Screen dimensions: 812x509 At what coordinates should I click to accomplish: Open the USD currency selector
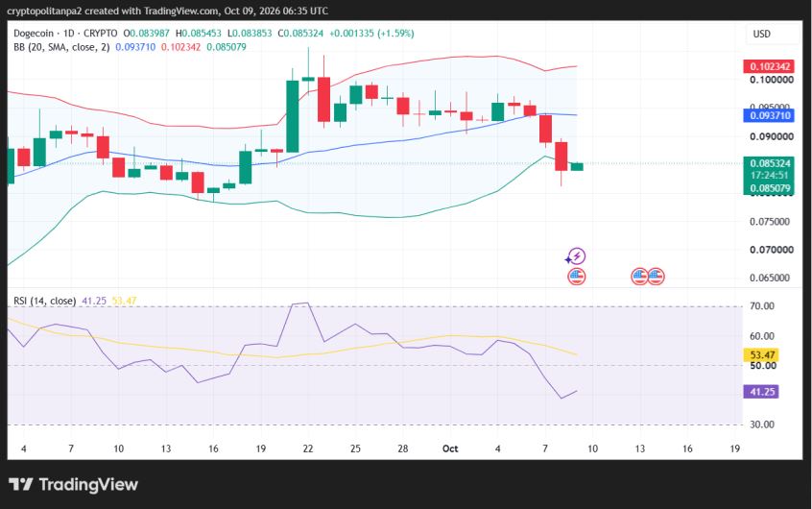point(762,35)
